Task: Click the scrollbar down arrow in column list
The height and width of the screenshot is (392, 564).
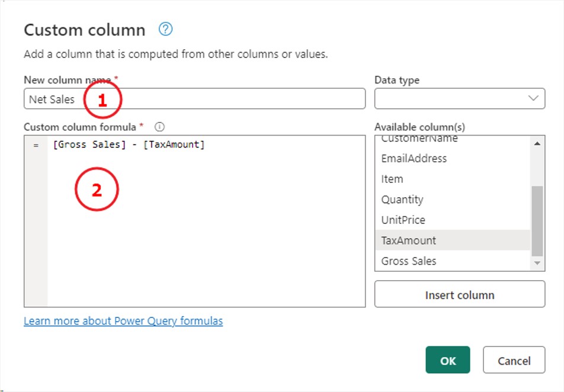Action: tap(538, 263)
